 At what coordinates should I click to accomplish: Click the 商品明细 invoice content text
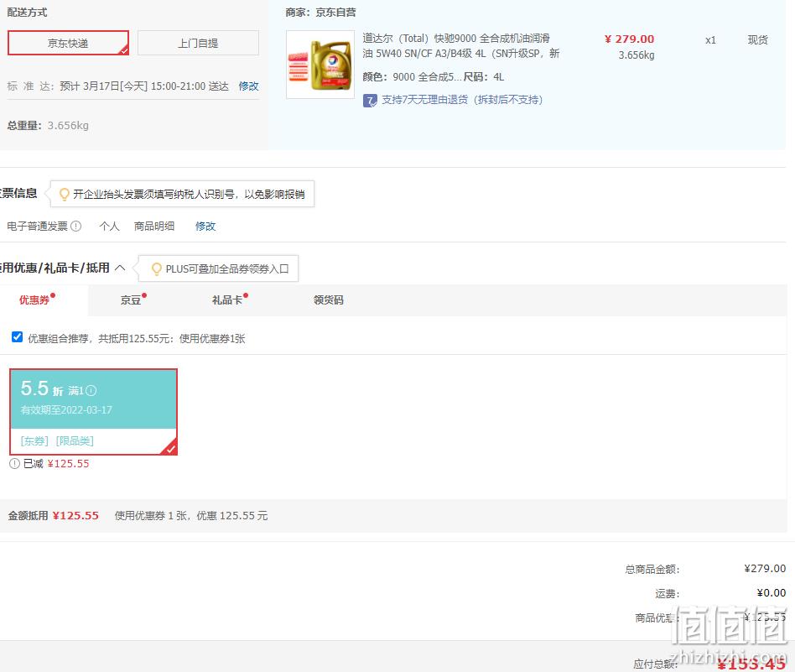[x=154, y=227]
